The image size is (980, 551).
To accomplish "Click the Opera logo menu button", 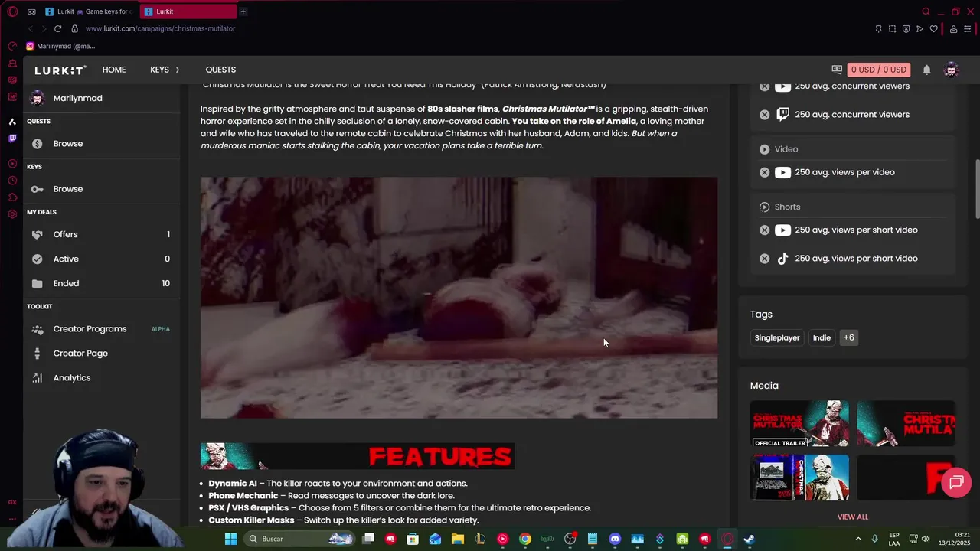I will [x=12, y=11].
